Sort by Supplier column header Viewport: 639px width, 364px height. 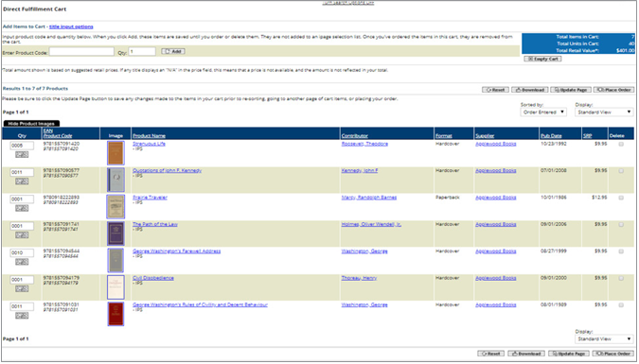(485, 136)
